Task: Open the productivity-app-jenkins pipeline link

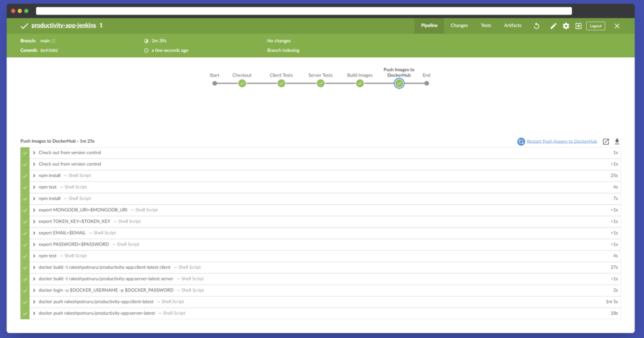Action: tap(63, 26)
